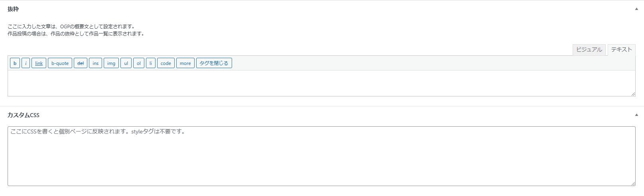Collapse the カスタムCSS panel with its arrow
Viewport: 644px width, 196px height.
pos(636,115)
